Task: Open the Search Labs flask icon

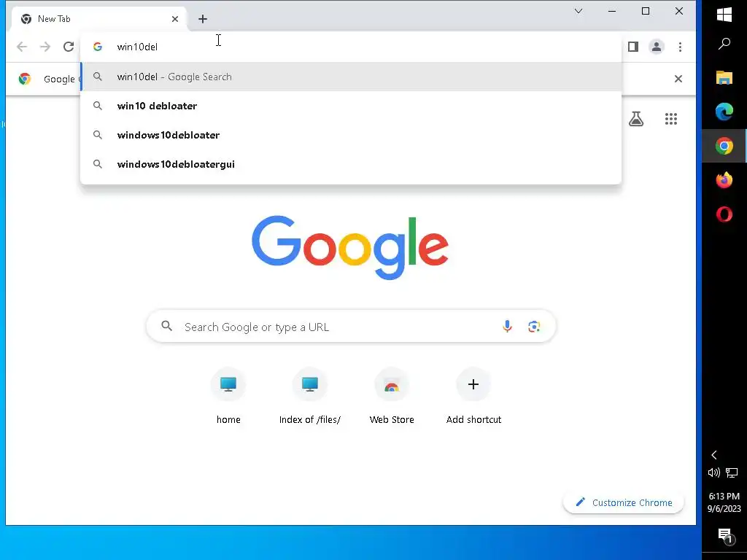Action: tap(636, 119)
